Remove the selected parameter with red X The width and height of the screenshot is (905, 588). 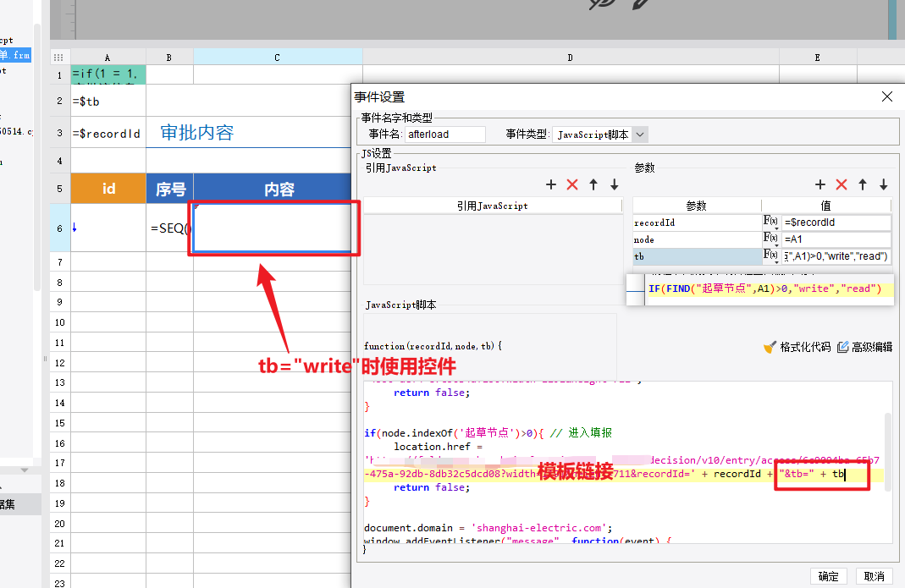click(842, 184)
